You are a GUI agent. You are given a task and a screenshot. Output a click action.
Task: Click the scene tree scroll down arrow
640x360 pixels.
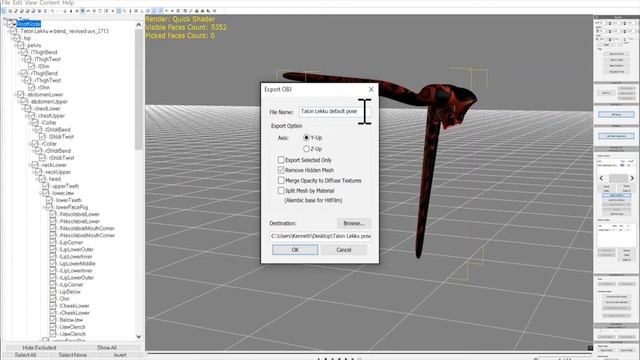138,336
